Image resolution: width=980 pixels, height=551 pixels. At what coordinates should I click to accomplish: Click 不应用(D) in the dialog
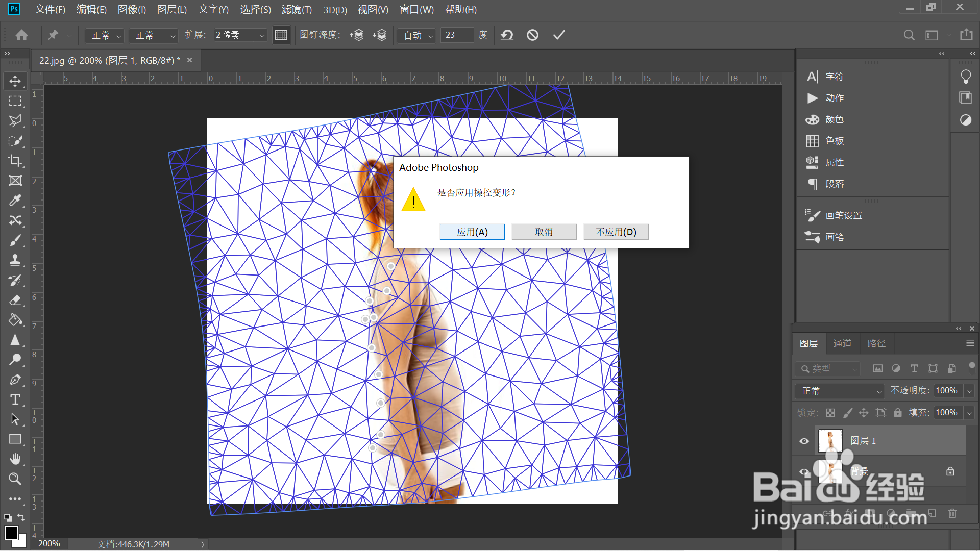tap(616, 232)
